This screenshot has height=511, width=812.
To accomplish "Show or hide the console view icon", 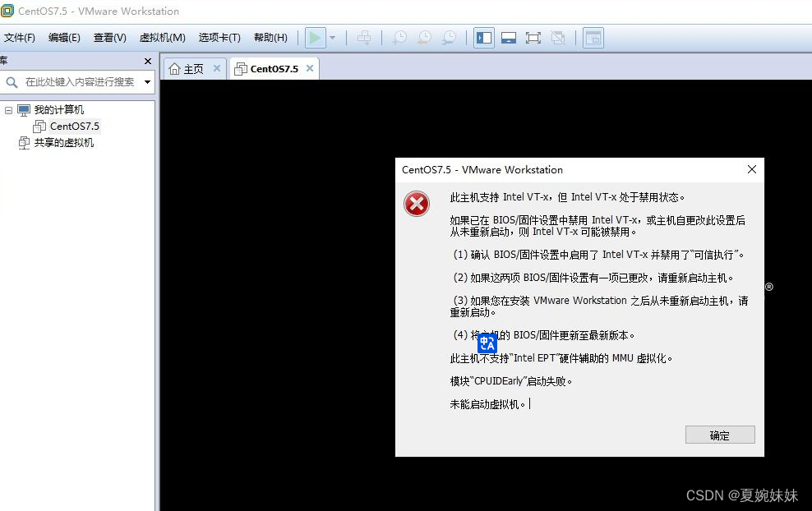I will pyautogui.click(x=593, y=37).
